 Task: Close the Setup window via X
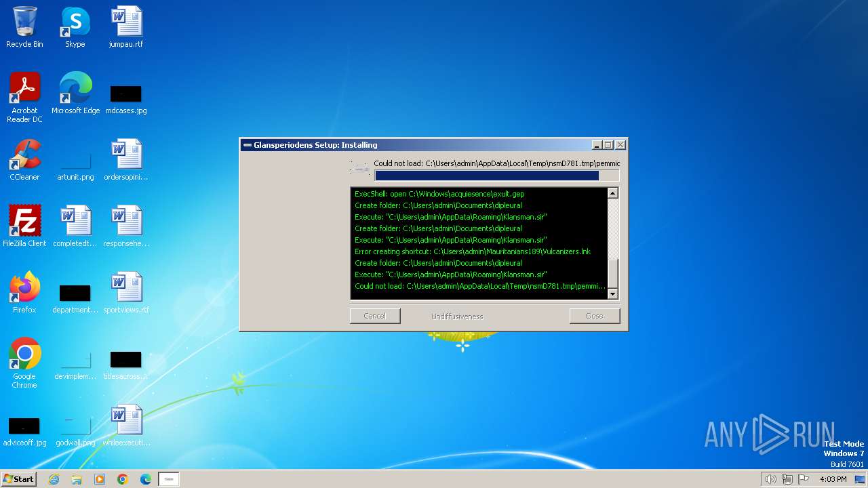[x=620, y=145]
